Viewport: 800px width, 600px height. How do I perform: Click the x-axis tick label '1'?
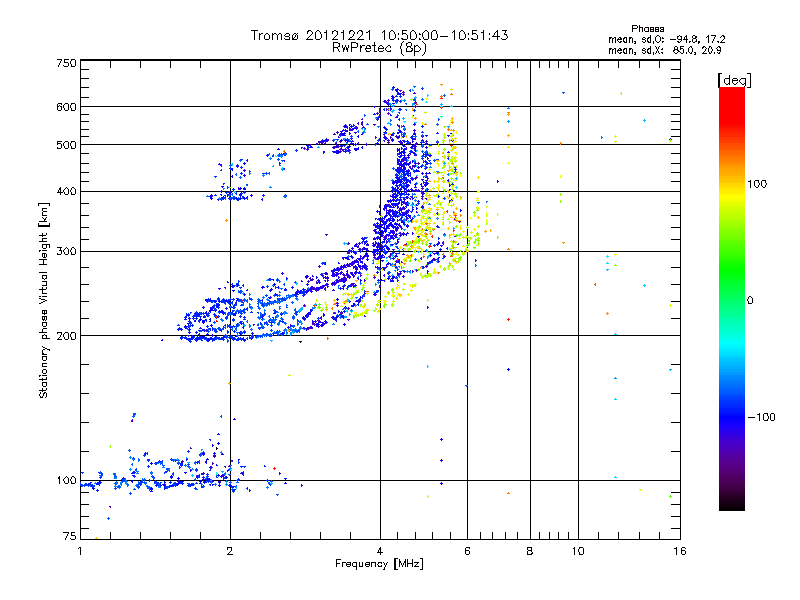[80, 551]
